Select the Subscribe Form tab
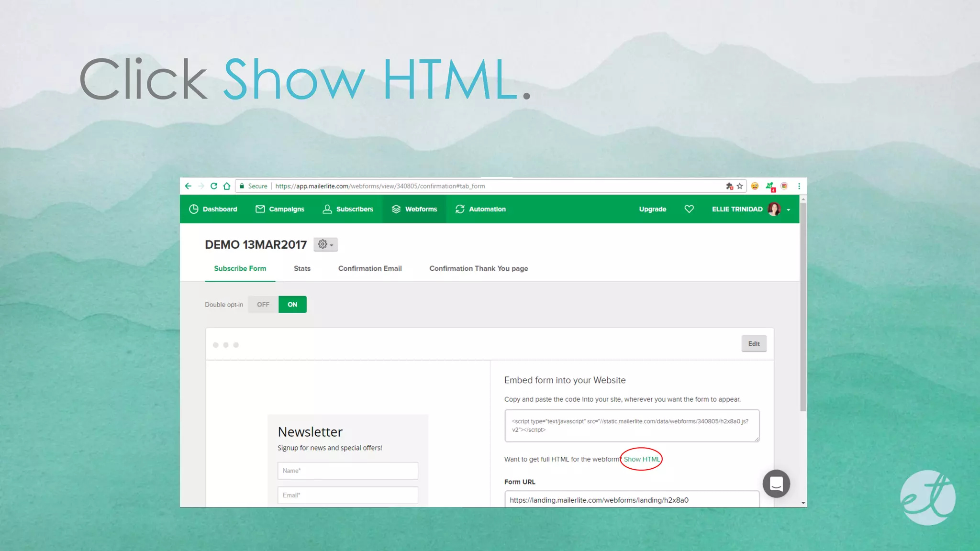This screenshot has width=980, height=551. pyautogui.click(x=240, y=268)
